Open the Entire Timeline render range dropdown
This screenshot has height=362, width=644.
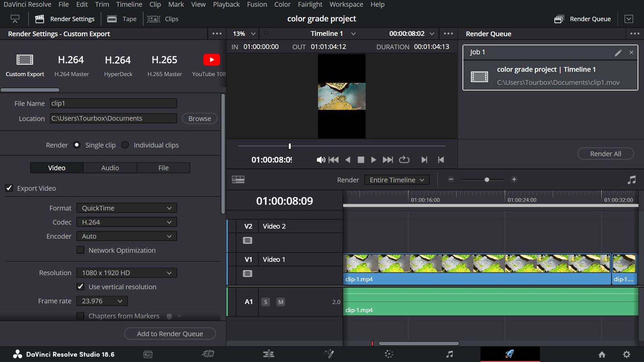point(397,180)
